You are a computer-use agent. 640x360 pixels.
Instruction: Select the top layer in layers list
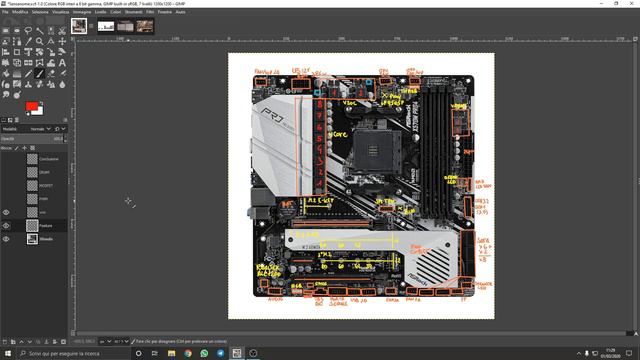click(34, 159)
